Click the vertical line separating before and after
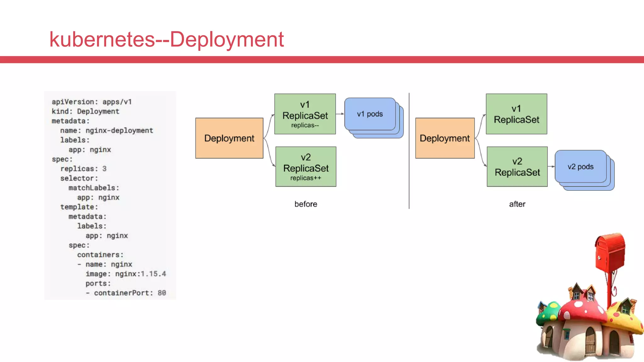This screenshot has height=362, width=644. coord(409,151)
